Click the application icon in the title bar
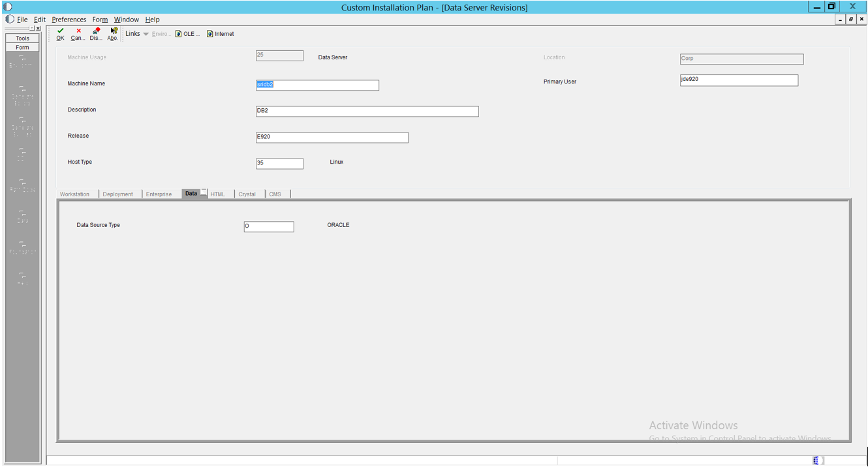 pos(8,7)
